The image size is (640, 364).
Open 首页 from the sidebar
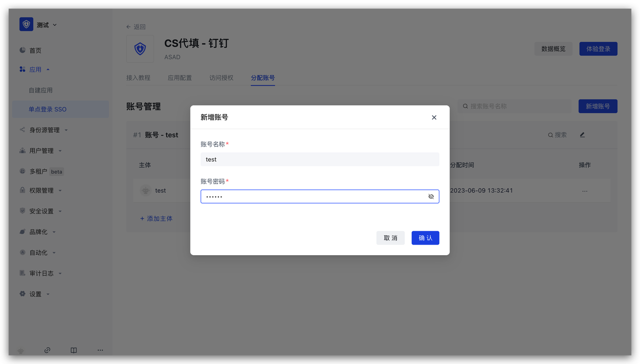click(x=35, y=50)
